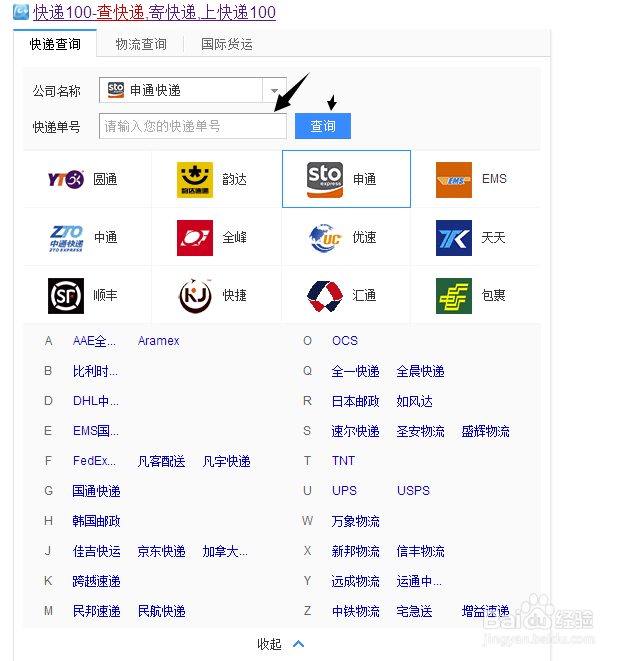Open the 佳吉快运 link

(x=97, y=551)
